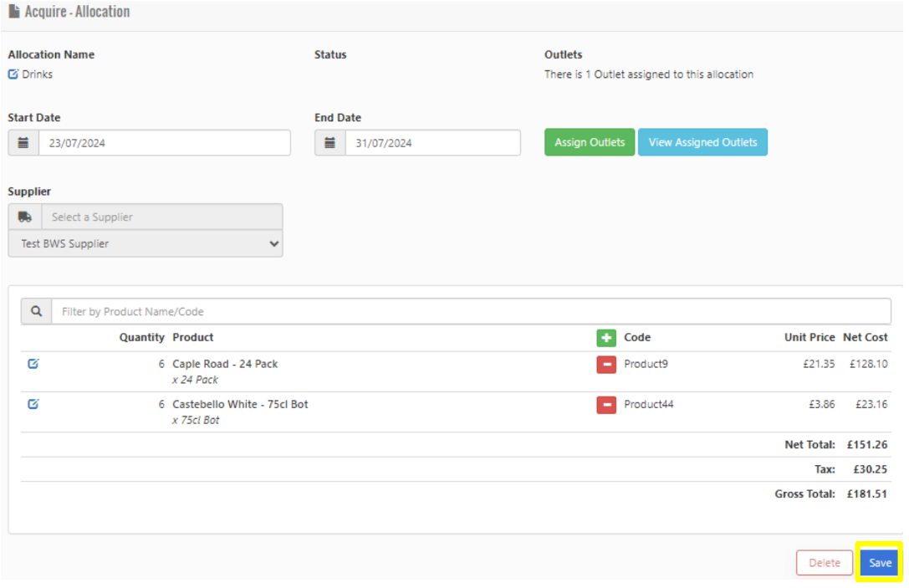
Task: Open the Test BWS Supplier dropdown
Action: click(146, 244)
